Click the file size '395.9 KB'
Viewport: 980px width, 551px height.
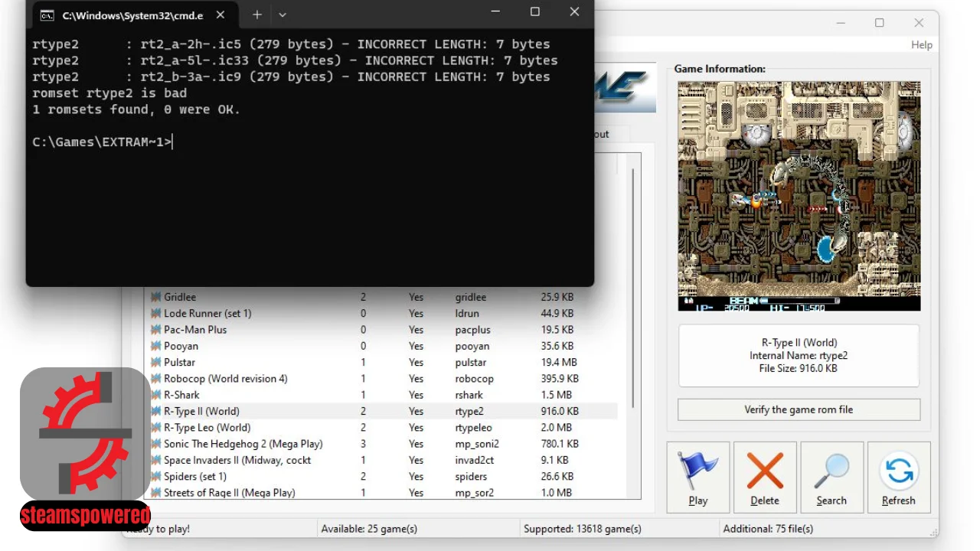pyautogui.click(x=560, y=379)
